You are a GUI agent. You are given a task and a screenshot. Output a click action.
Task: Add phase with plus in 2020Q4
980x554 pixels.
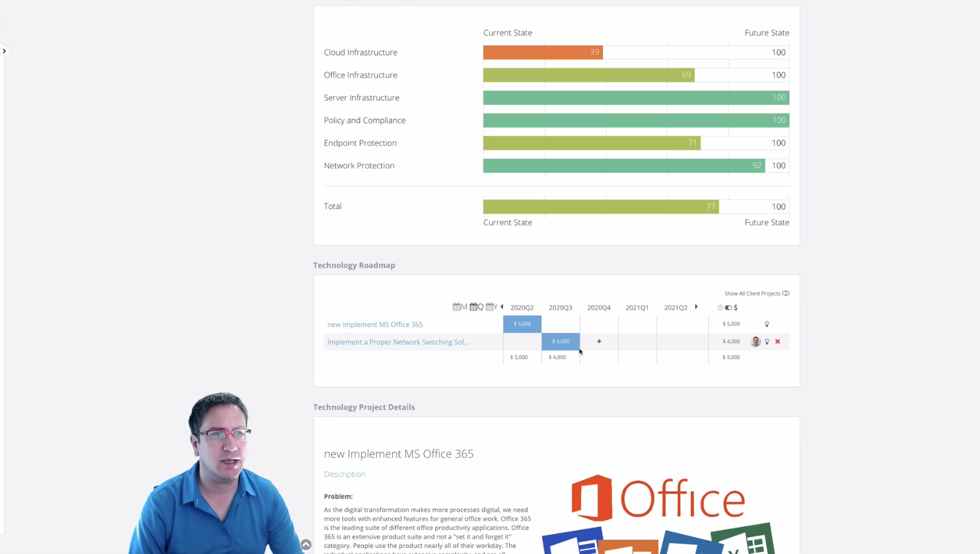pos(599,342)
